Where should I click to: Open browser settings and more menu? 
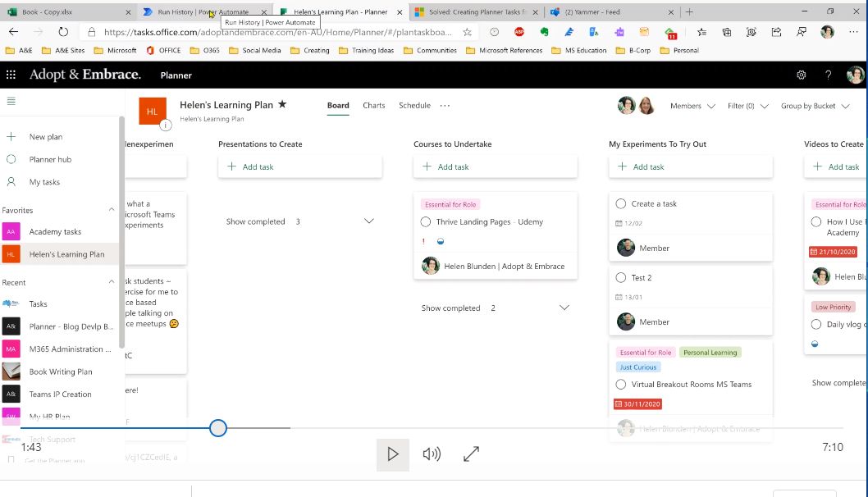point(853,32)
